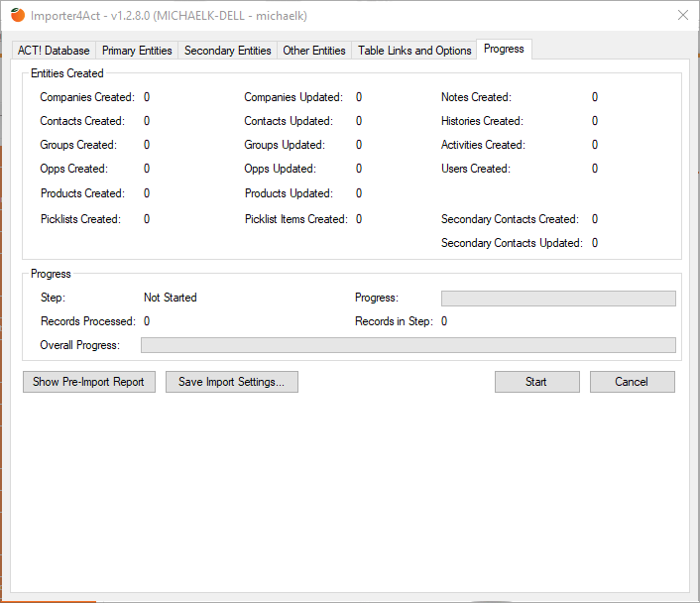Select the Progress tab
The height and width of the screenshot is (603, 700).
pos(504,49)
